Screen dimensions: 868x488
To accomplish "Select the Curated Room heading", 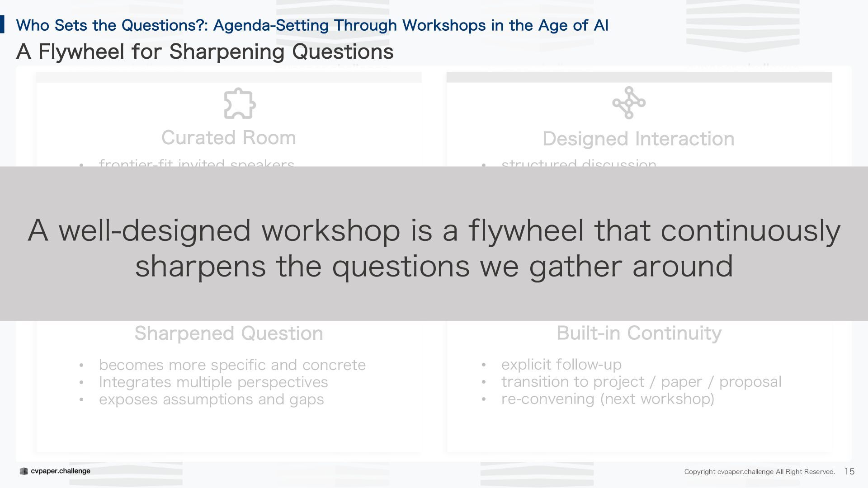I will [229, 138].
